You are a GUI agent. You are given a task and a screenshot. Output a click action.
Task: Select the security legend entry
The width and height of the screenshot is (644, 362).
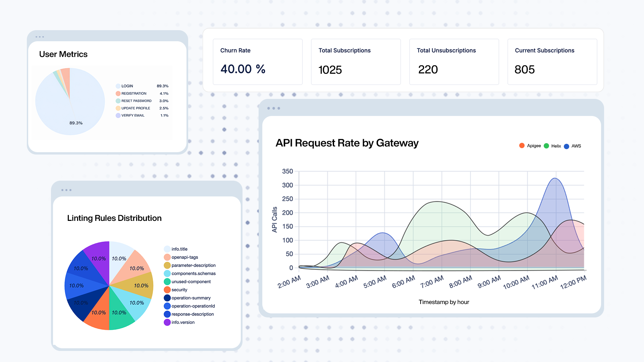(x=179, y=290)
